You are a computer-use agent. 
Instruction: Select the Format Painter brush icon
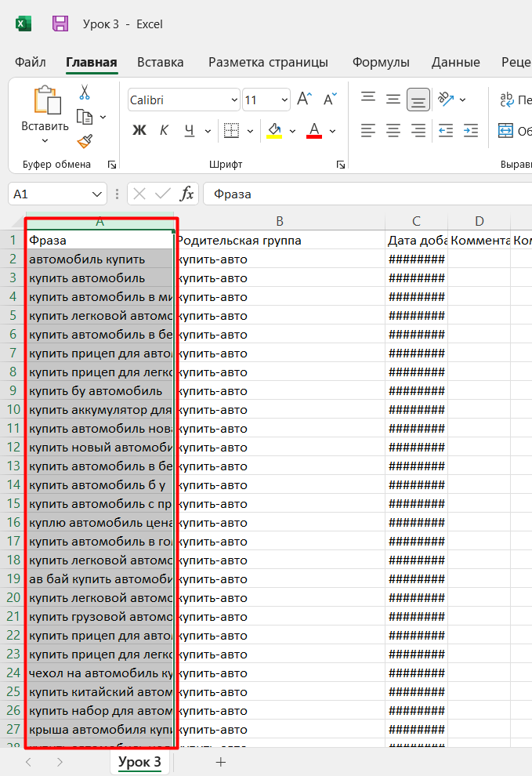[x=85, y=141]
